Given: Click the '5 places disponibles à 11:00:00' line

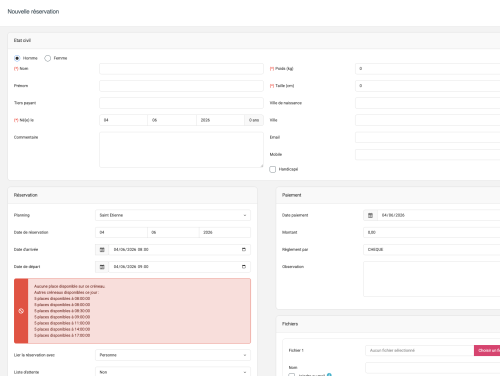Looking at the screenshot, I should (62, 323).
